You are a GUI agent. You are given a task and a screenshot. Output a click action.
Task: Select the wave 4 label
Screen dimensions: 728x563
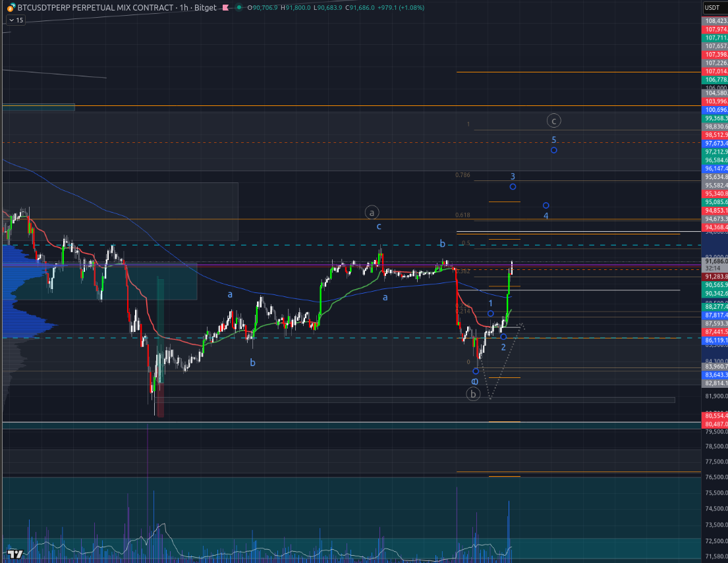coord(546,216)
